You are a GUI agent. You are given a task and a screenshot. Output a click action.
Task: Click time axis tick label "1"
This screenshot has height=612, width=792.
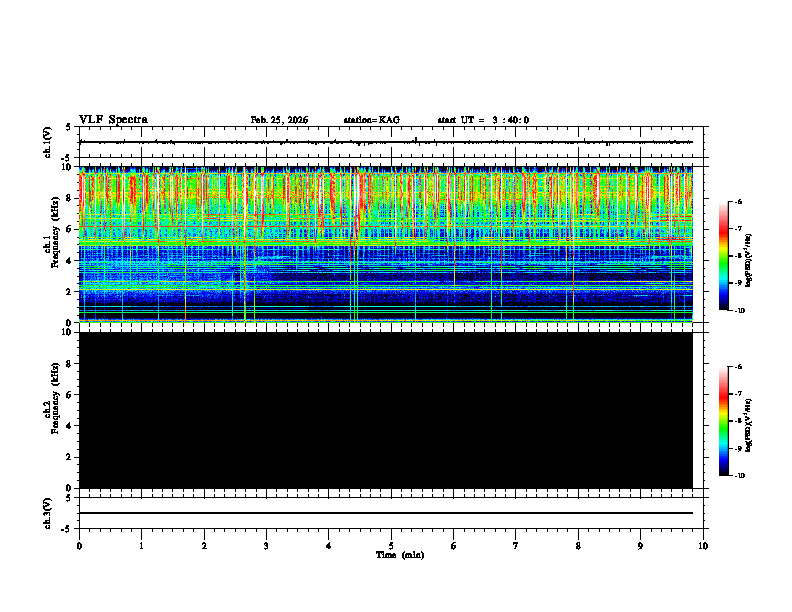[x=141, y=546]
